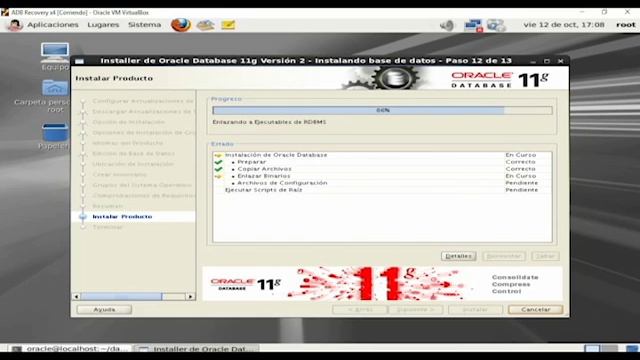640x360 pixels.
Task: Click the volume speaker icon
Action: point(447,25)
